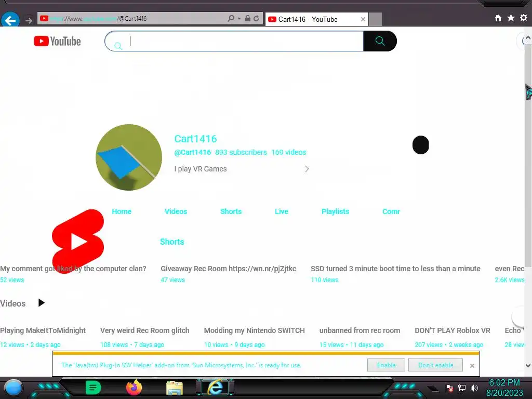Click the Cart1416 channel name
Image resolution: width=532 pixels, height=399 pixels.
coord(195,139)
